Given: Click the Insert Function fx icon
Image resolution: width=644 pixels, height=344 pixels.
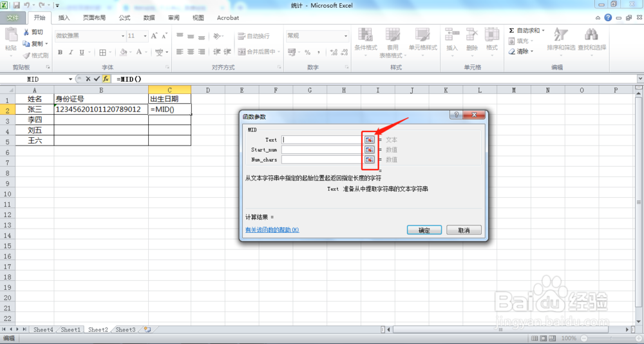Looking at the screenshot, I should point(106,79).
